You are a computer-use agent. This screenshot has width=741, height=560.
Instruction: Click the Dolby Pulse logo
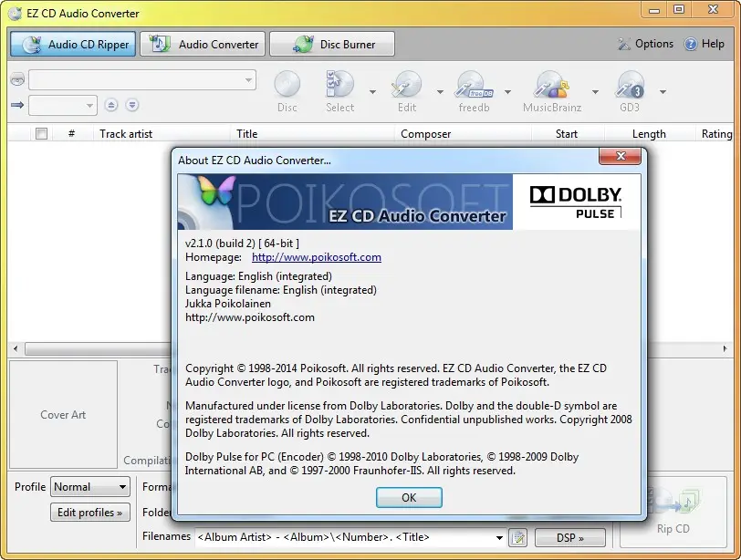[576, 202]
